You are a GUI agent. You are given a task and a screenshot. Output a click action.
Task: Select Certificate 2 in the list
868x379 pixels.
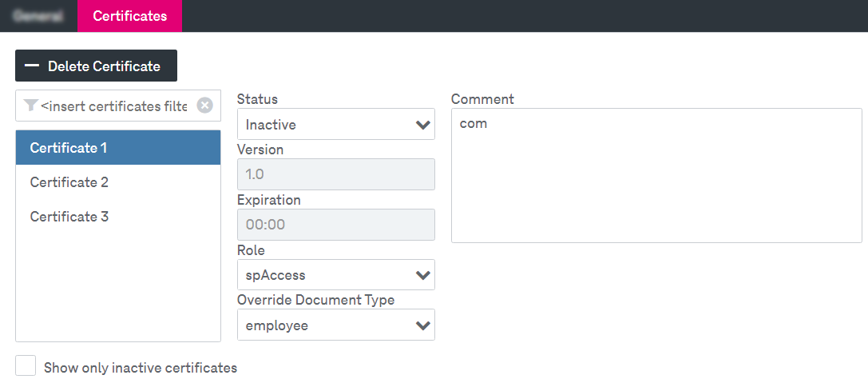tap(118, 182)
